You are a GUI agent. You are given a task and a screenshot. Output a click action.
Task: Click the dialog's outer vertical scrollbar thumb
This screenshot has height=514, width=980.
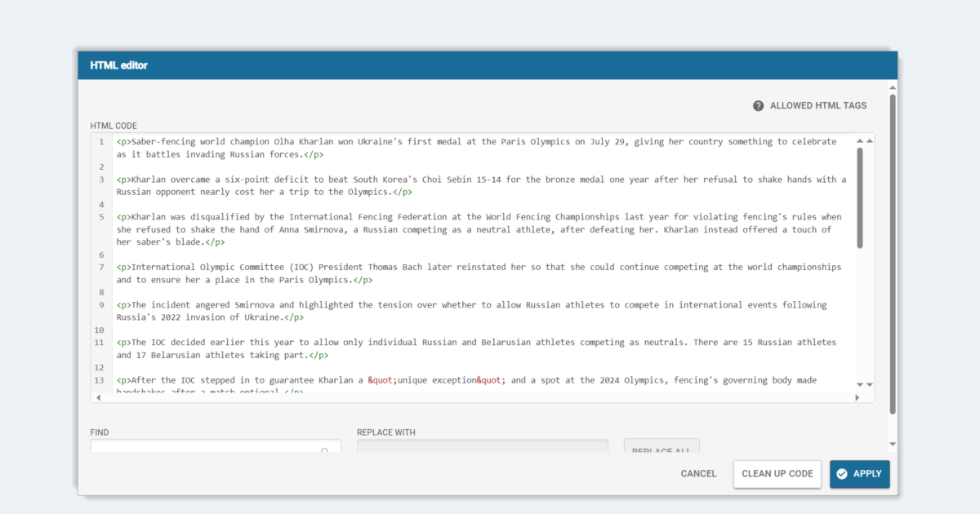[893, 253]
